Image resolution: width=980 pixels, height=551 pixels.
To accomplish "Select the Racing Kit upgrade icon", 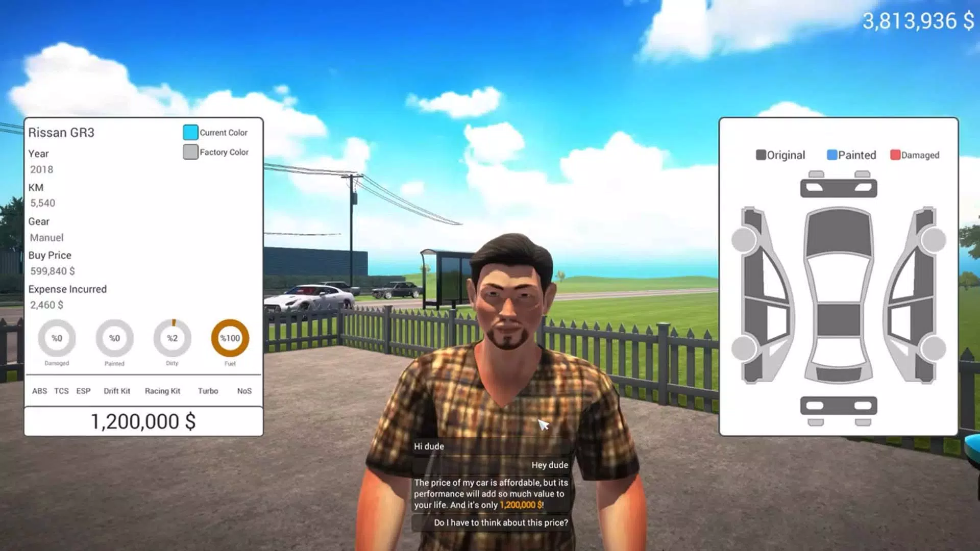I will point(162,390).
